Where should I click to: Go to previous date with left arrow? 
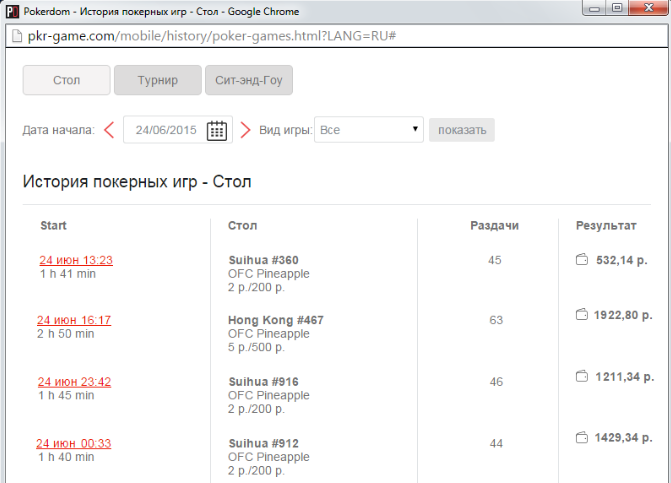(x=109, y=130)
